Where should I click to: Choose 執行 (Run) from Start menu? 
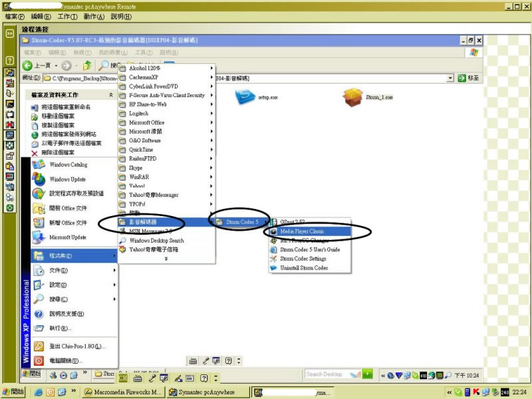tap(74, 328)
